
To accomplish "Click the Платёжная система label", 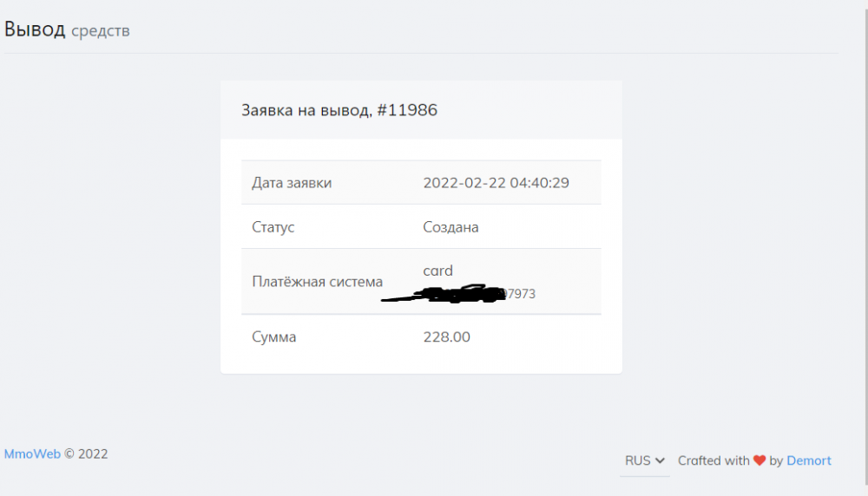I will pyautogui.click(x=317, y=282).
